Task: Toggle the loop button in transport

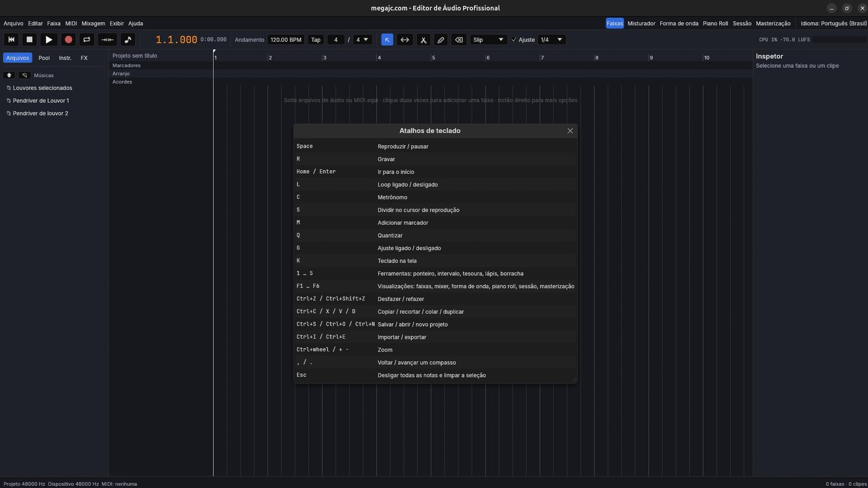Action: (x=87, y=40)
